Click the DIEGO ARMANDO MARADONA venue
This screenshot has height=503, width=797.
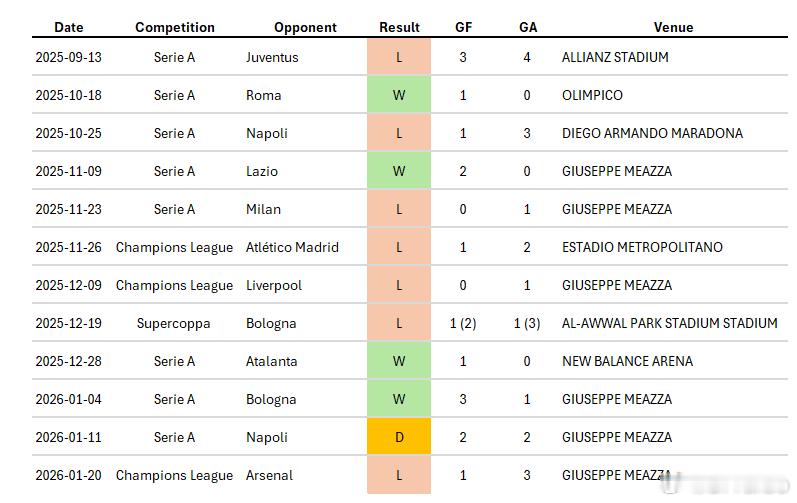652,133
